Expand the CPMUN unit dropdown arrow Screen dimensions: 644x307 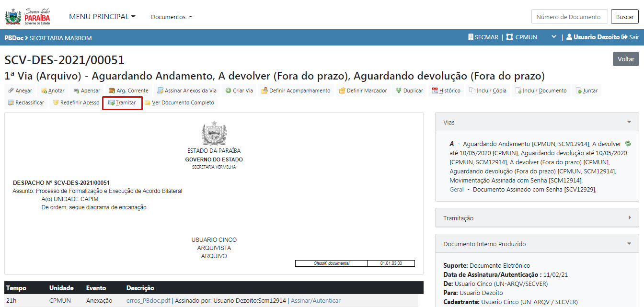point(553,37)
